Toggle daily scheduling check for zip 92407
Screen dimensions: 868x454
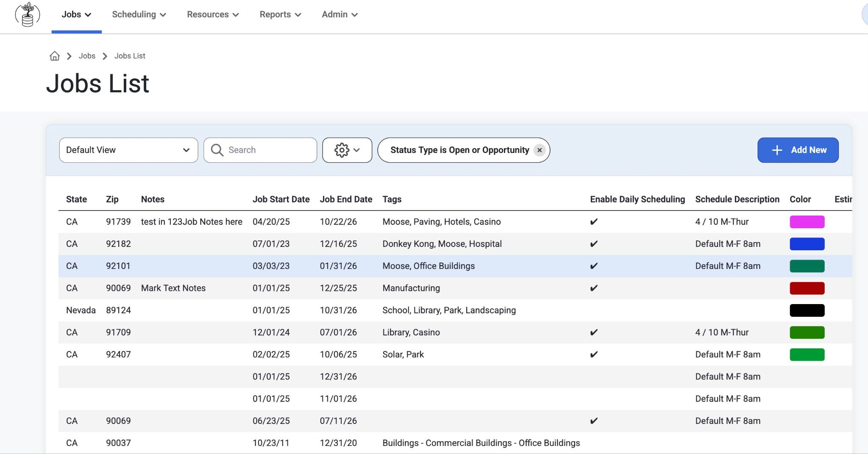coord(594,354)
